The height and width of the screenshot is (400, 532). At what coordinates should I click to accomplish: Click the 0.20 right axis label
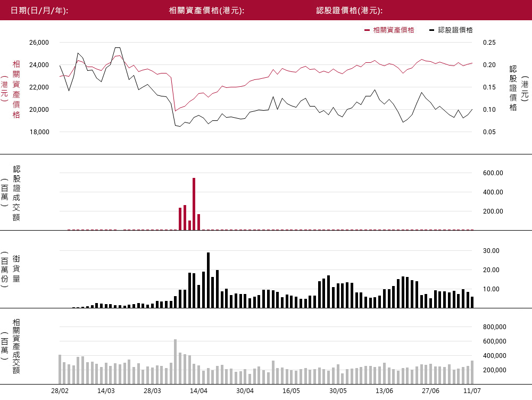[x=489, y=65]
